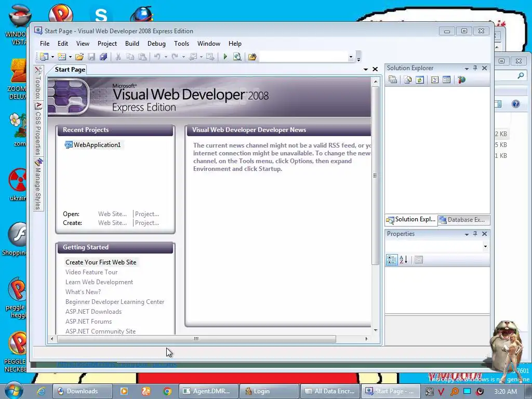Open the Add New Item dropdown arrow
This screenshot has width=532, height=399.
tap(70, 57)
